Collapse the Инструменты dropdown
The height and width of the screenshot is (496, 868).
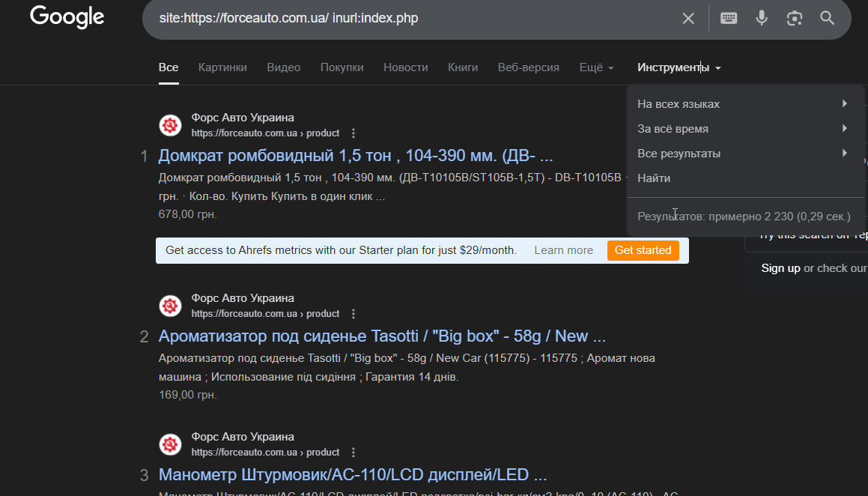point(679,67)
